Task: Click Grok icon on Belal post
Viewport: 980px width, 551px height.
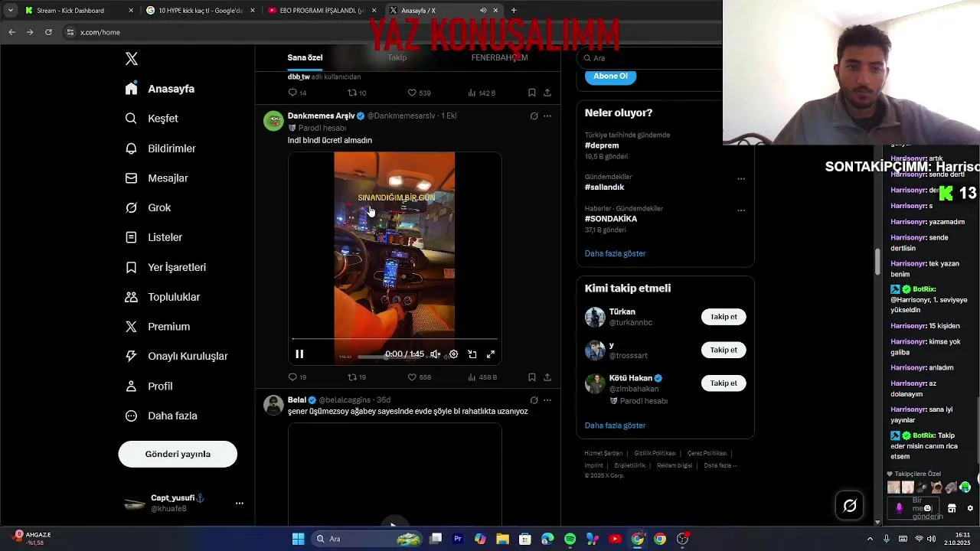Action: [x=534, y=400]
